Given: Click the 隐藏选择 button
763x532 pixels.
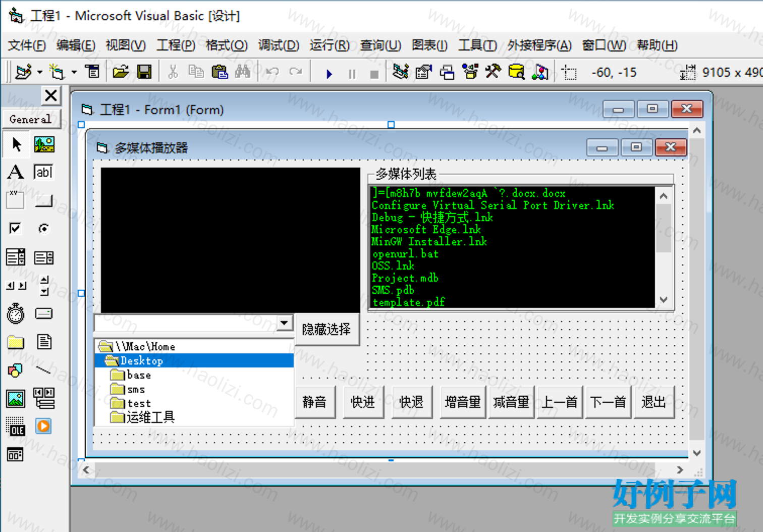Looking at the screenshot, I should coord(327,330).
